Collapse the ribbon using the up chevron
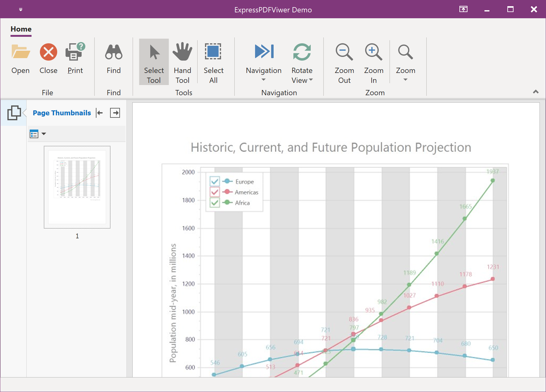Image resolution: width=546 pixels, height=392 pixels. [536, 92]
